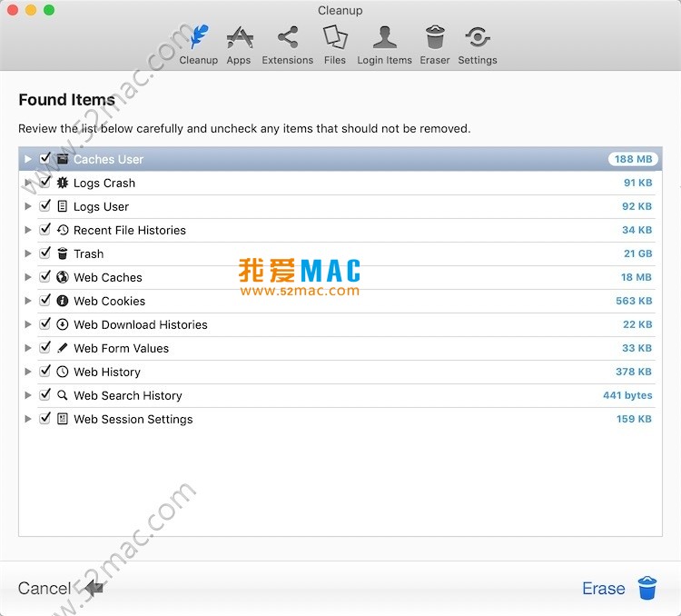Click the 378 KB Web History size
This screenshot has height=616, width=681.
pos(634,372)
